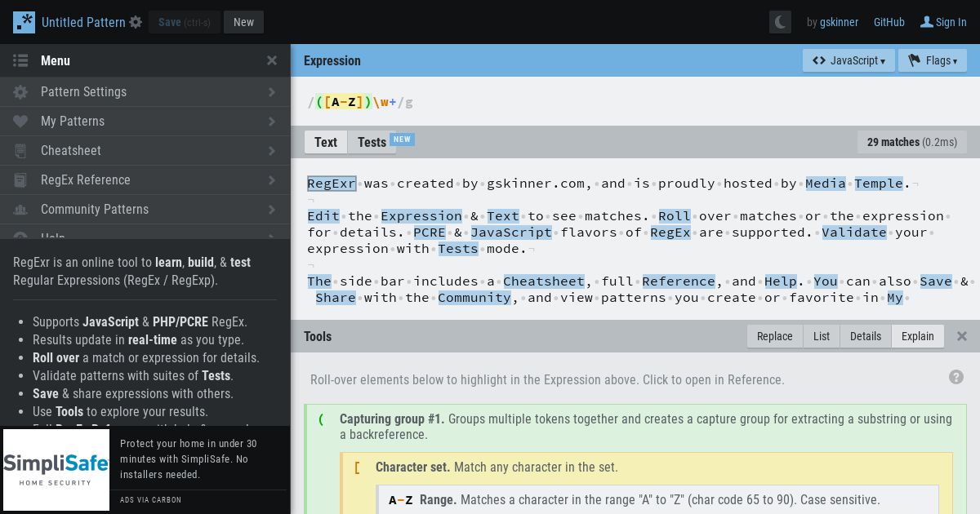Switch to the Text tab
Screen dimensions: 980x514
[326, 142]
